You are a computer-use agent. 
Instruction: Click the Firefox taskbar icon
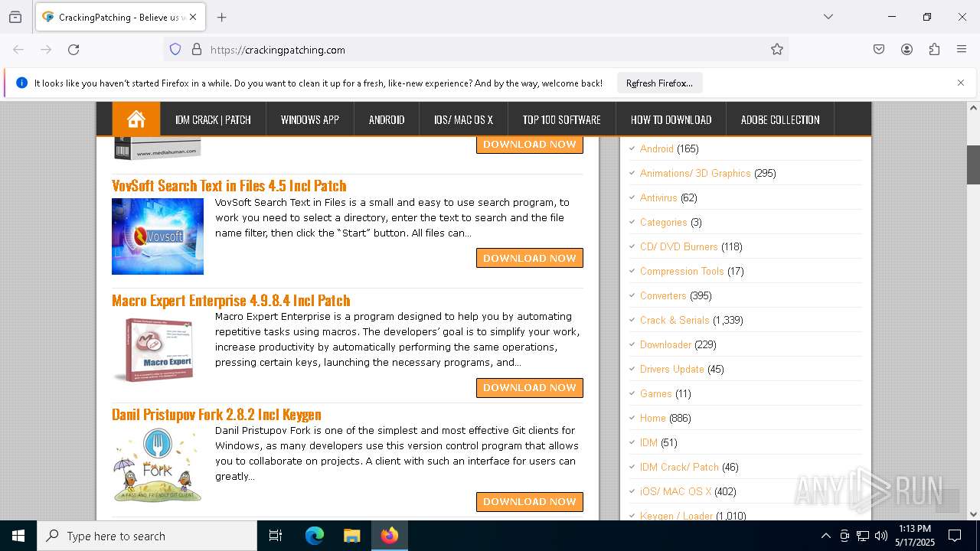pos(390,536)
